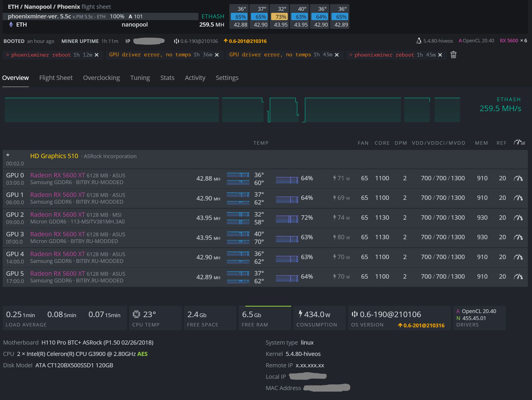Dismiss first phoenixminer reboot message
532x400 pixels.
pyautogui.click(x=97, y=55)
